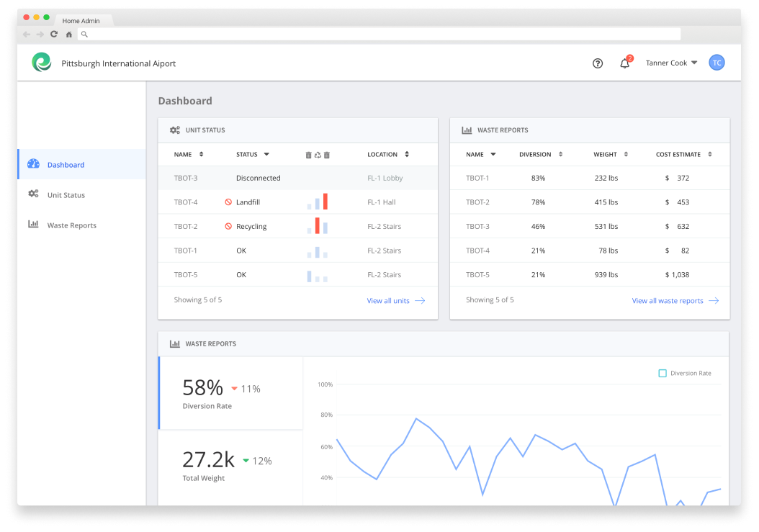Click the Dashboard page heading
This screenshot has height=532, width=759.
[x=185, y=101]
